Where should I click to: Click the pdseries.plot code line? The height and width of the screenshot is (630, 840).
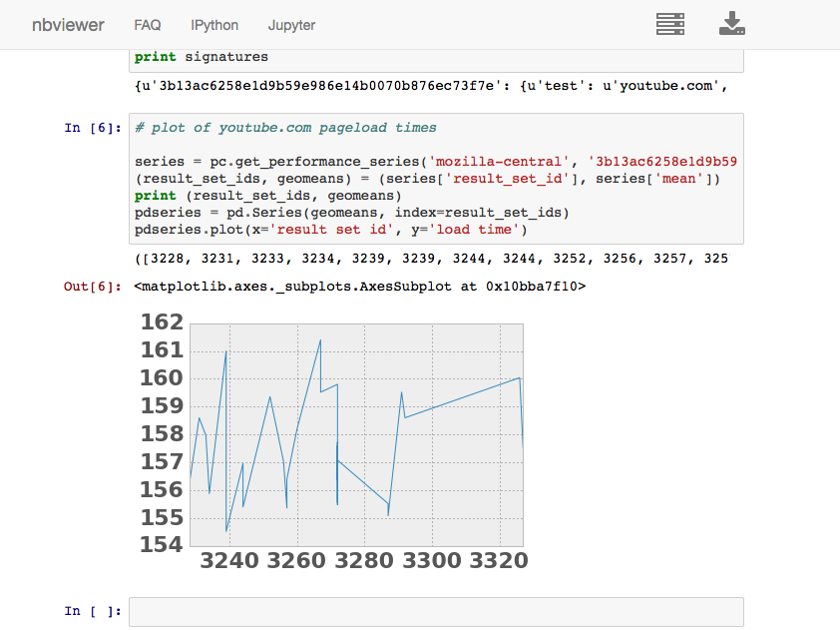coord(331,230)
